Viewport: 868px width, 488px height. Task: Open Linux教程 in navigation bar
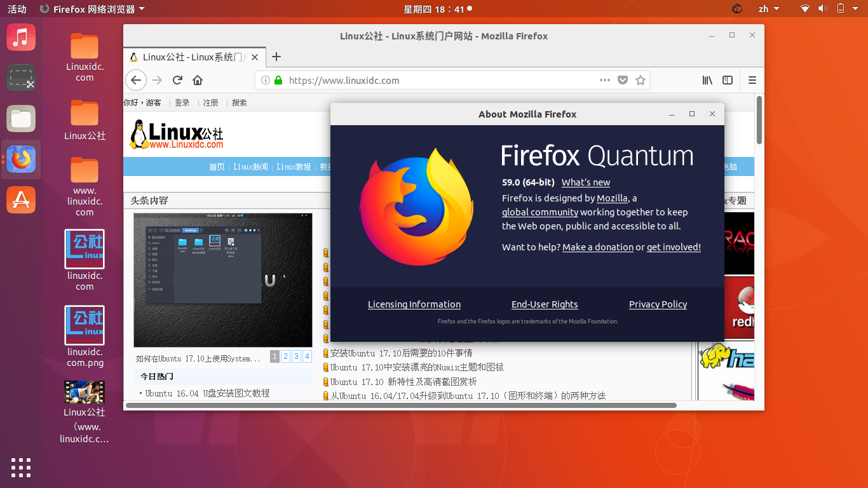(x=294, y=167)
